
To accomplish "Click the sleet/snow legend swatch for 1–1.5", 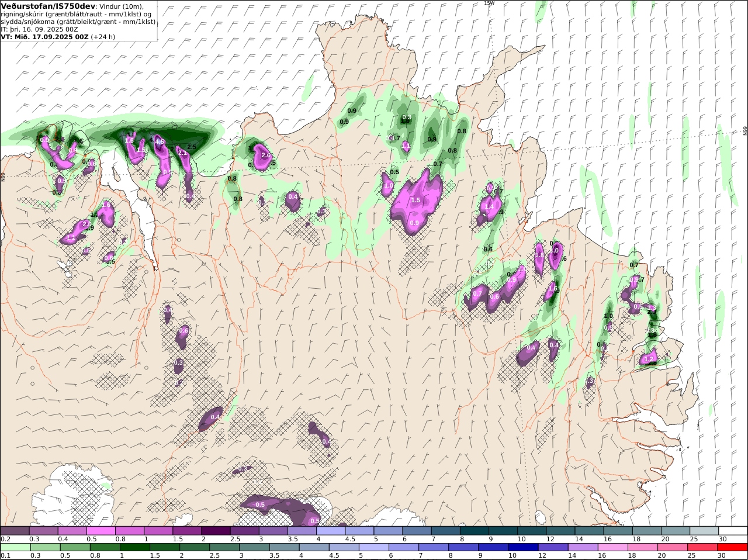I will 158,531.
